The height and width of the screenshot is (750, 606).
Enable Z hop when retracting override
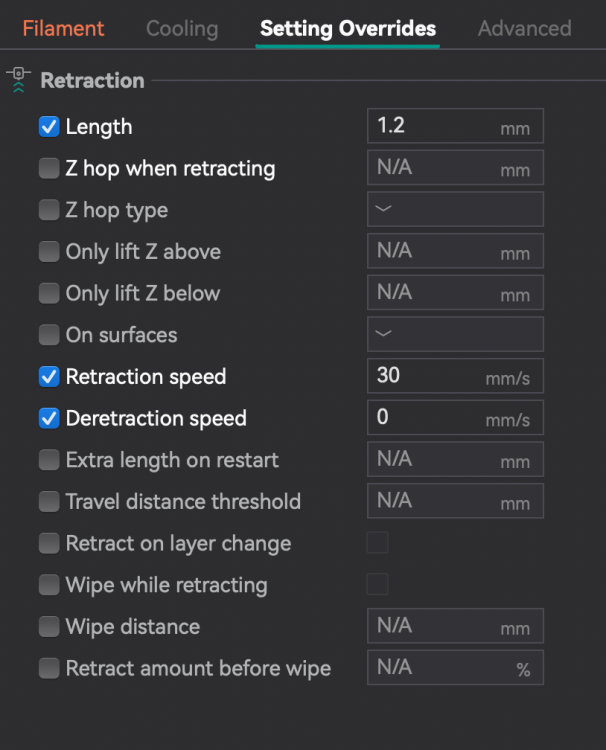point(49,169)
